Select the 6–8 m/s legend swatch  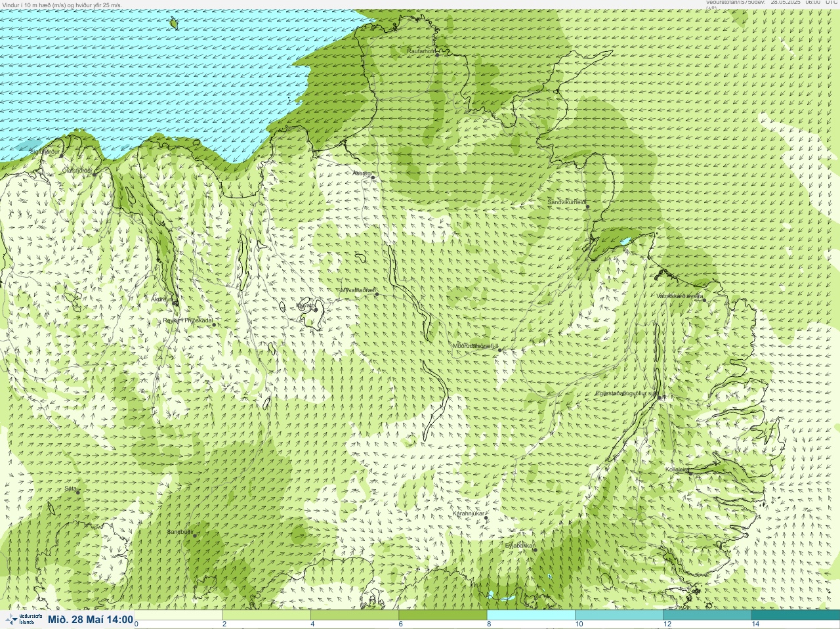click(443, 615)
